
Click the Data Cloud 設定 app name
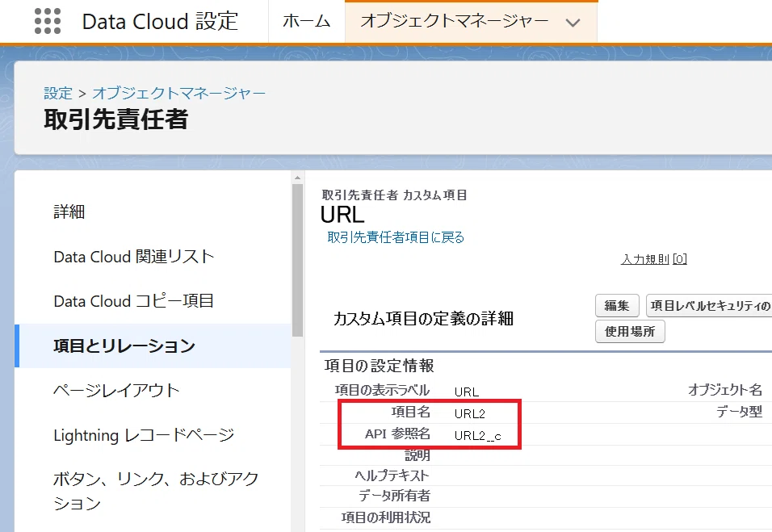[160, 21]
